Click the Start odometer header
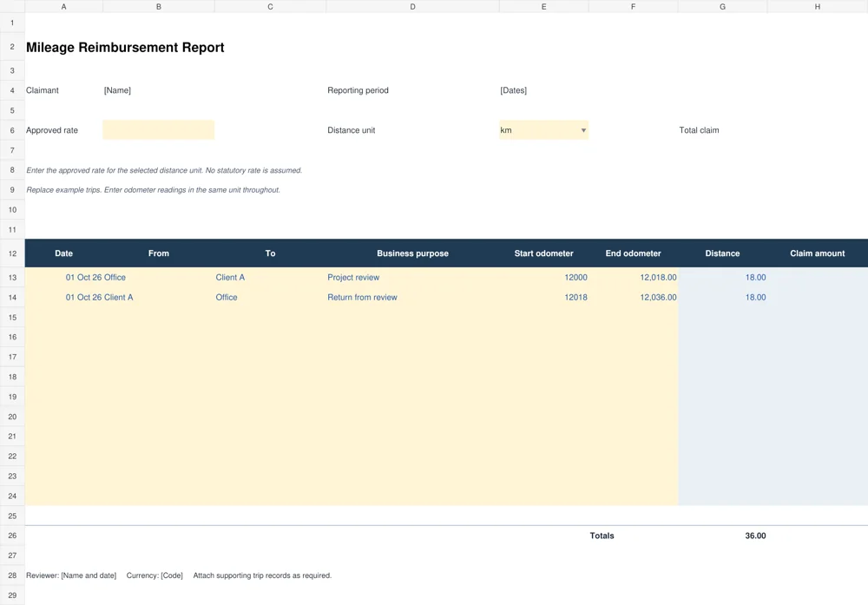The width and height of the screenshot is (868, 605). pos(543,253)
